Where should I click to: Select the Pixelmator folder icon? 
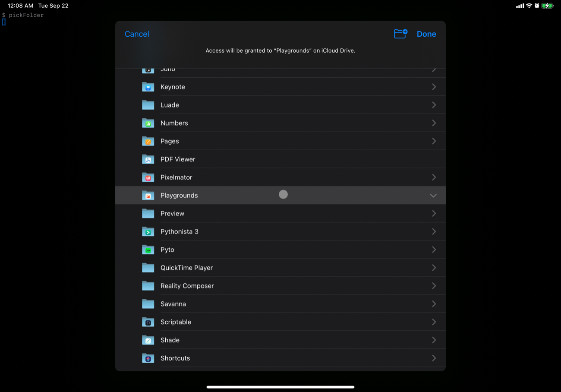tap(148, 177)
